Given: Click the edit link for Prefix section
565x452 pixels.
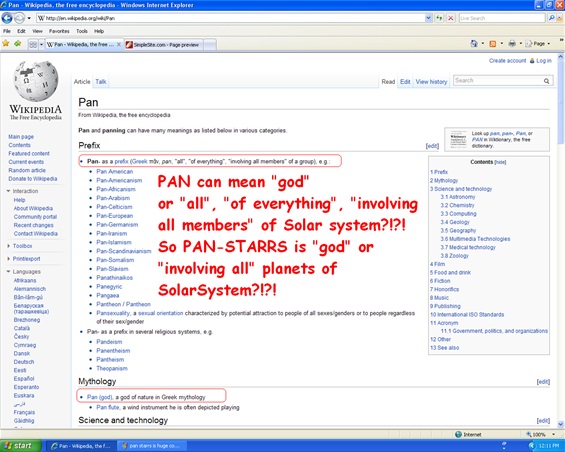Looking at the screenshot, I should (432, 146).
